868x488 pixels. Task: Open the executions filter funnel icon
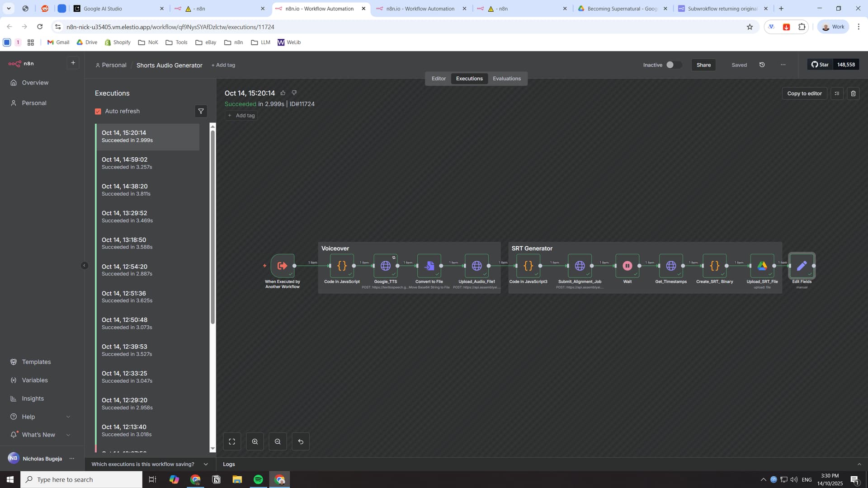[201, 111]
